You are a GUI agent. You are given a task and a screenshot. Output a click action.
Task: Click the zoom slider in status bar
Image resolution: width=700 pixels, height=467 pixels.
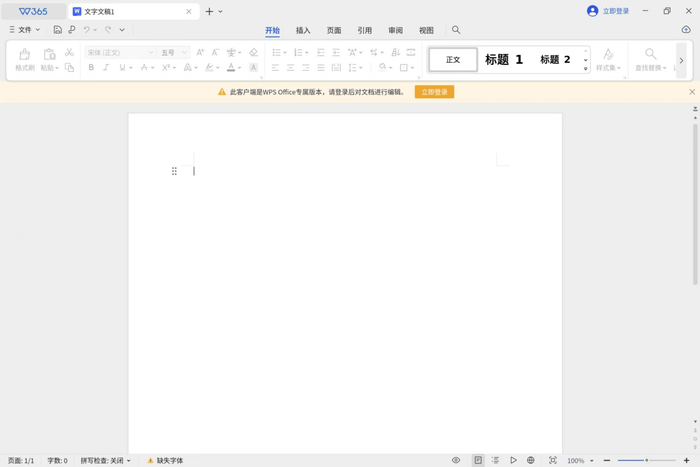click(x=646, y=460)
